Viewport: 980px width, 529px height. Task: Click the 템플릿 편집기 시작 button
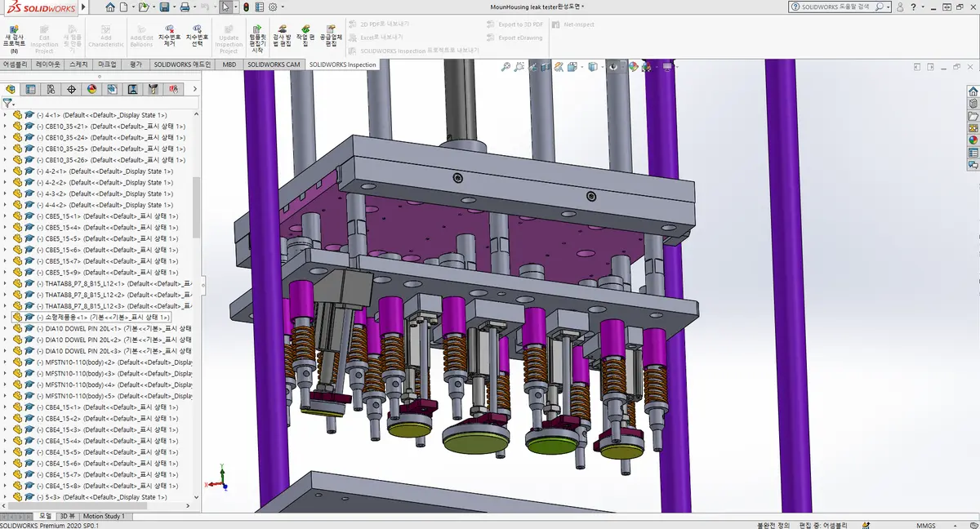point(258,38)
